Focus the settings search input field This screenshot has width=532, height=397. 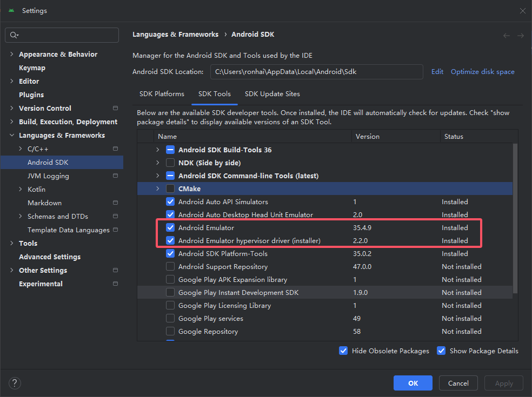click(x=62, y=35)
